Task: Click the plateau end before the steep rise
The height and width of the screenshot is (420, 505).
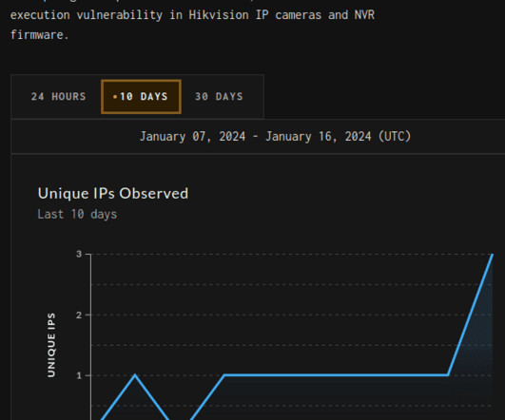Action: [448, 375]
